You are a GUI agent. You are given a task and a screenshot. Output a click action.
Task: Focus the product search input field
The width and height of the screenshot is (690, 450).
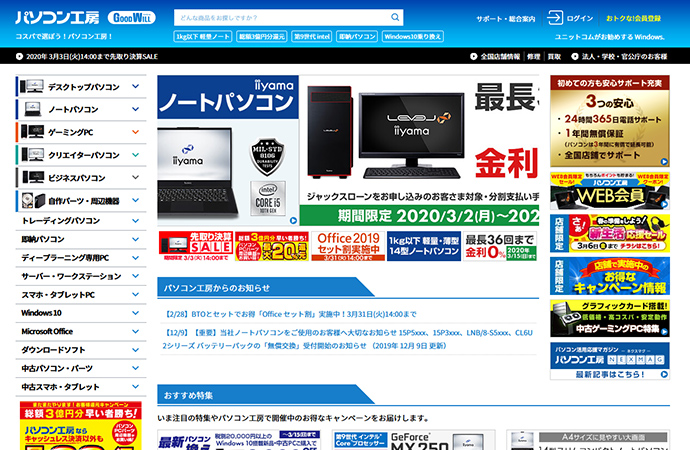tap(282, 18)
